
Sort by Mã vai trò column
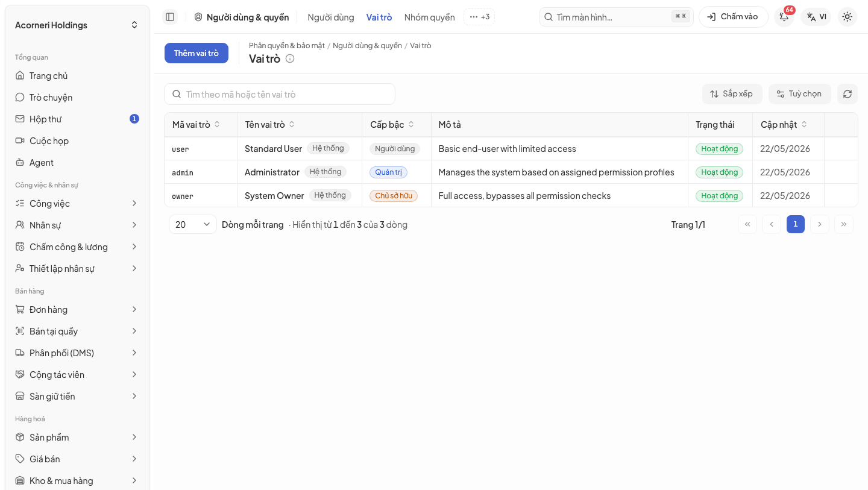click(197, 125)
